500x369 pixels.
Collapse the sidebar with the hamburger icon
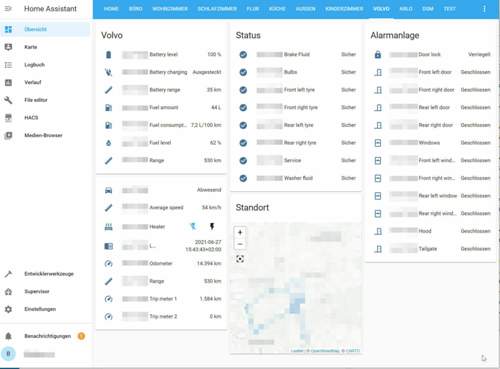click(x=8, y=8)
